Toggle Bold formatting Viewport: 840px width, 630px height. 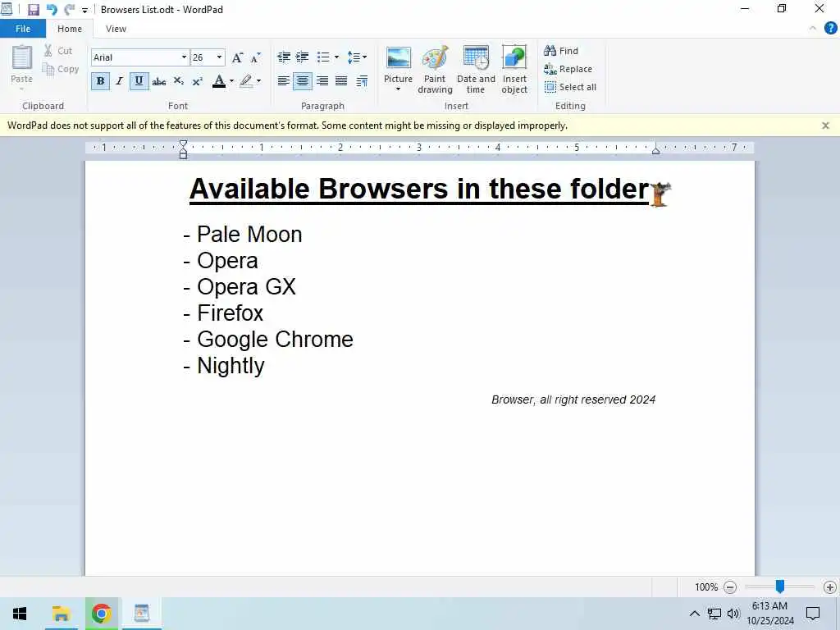pos(100,81)
